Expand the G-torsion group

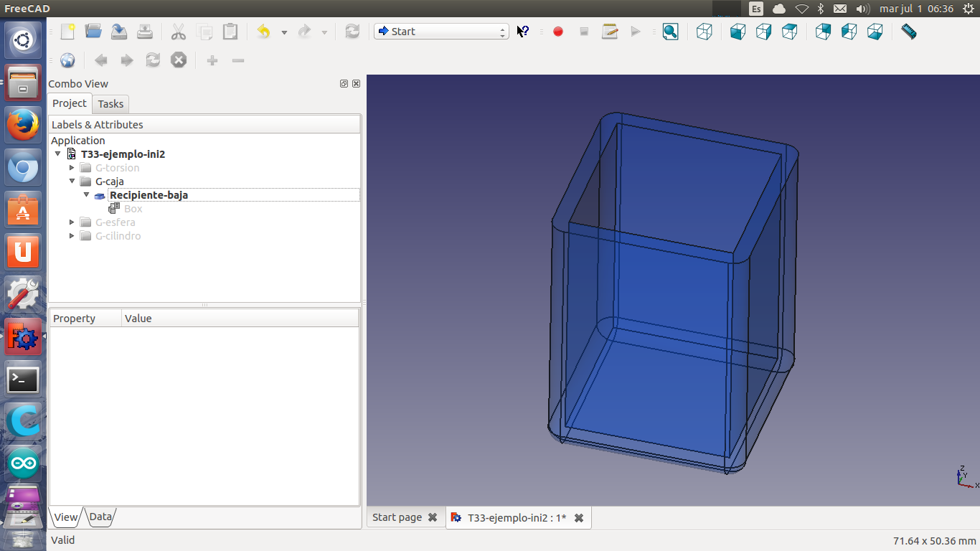point(72,168)
